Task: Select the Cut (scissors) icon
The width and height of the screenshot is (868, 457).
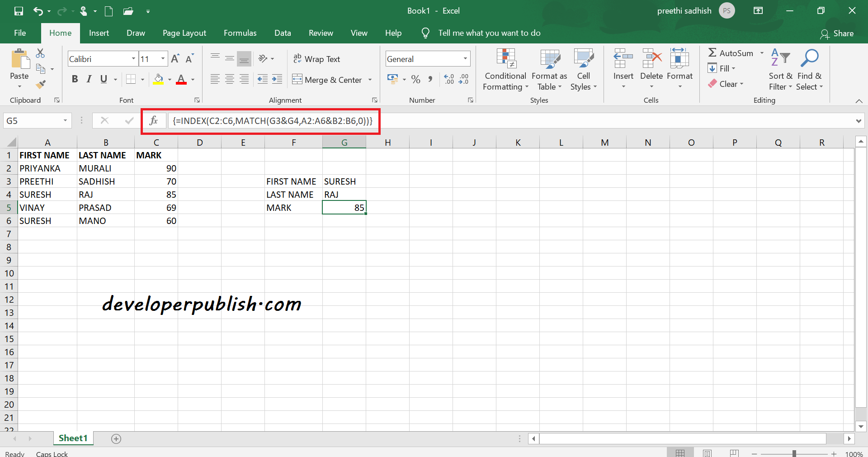Action: (40, 53)
